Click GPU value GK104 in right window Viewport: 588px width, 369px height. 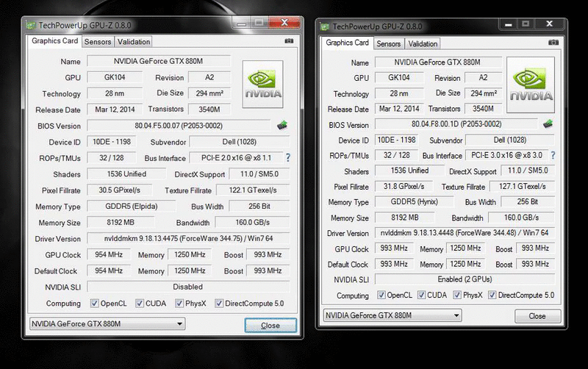pyautogui.click(x=399, y=78)
